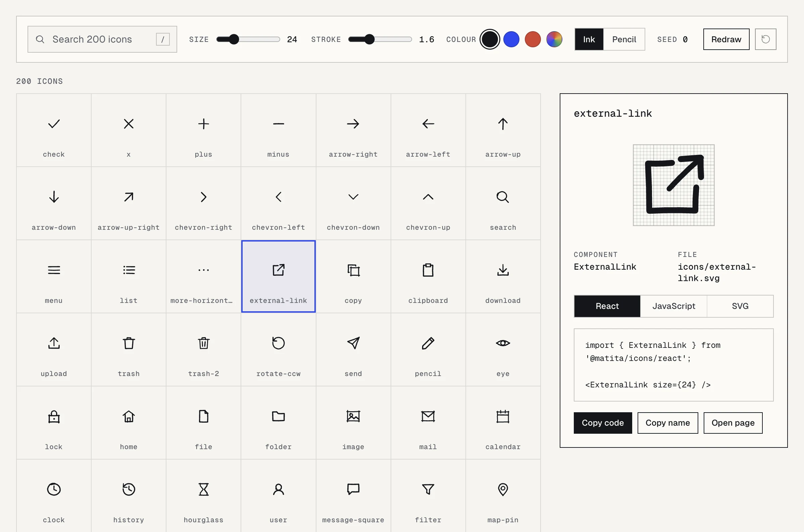Choose the rotate-ccw icon tile
The width and height of the screenshot is (804, 532).
pyautogui.click(x=278, y=350)
